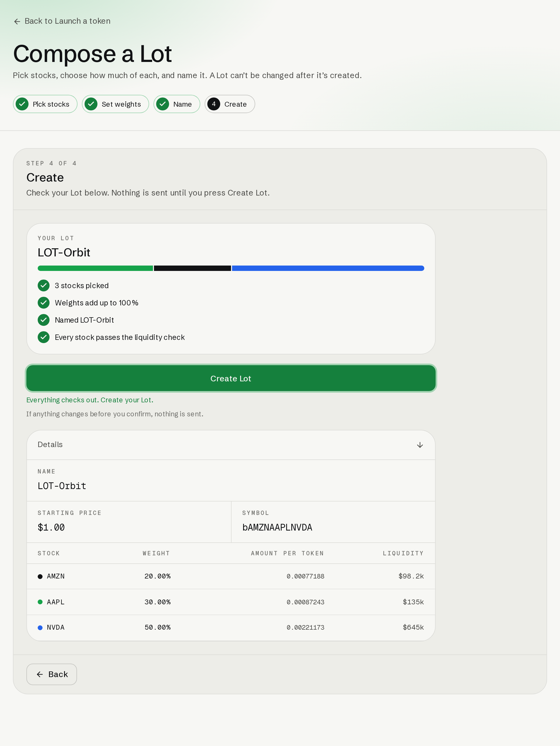Viewport: 560px width, 746px height.
Task: Click the check icon beside Named LOT-Orbit
Action: click(x=44, y=320)
